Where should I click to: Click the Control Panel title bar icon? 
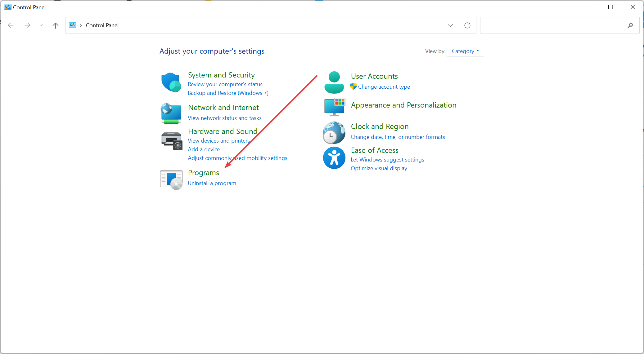pos(7,7)
